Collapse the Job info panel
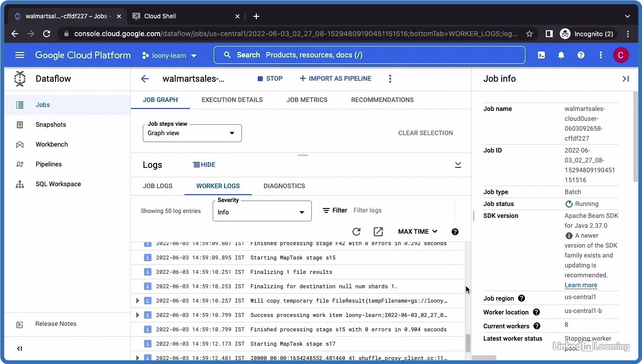This screenshot has height=364, width=642. pyautogui.click(x=626, y=79)
